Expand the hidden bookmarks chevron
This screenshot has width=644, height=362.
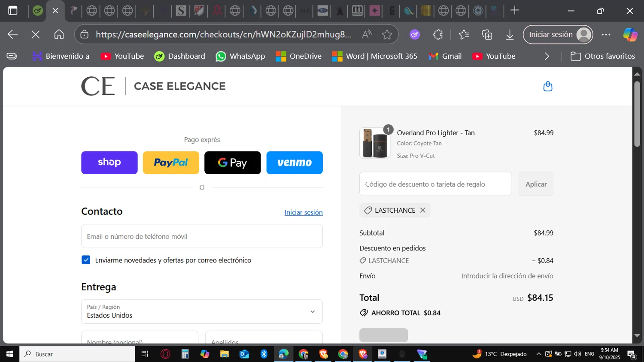pyautogui.click(x=547, y=56)
